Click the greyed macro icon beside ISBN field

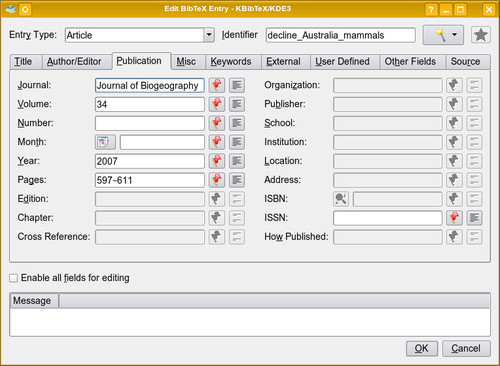click(454, 199)
